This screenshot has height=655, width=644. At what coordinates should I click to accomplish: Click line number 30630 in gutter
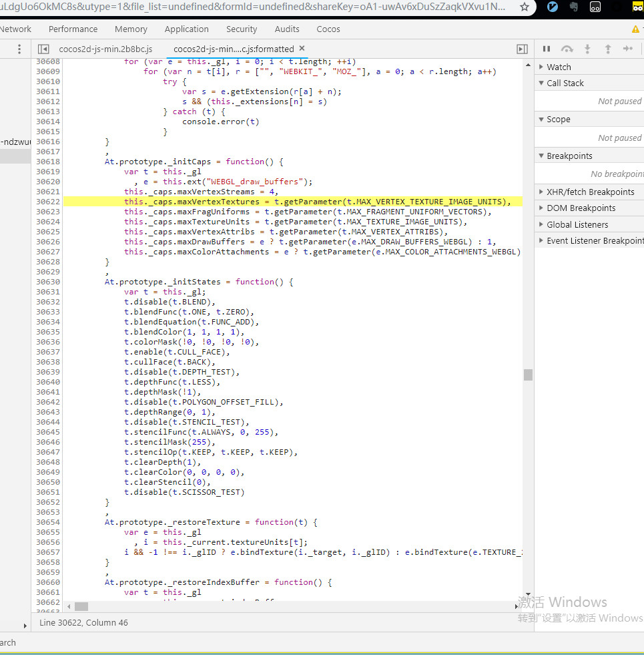pyautogui.click(x=48, y=282)
